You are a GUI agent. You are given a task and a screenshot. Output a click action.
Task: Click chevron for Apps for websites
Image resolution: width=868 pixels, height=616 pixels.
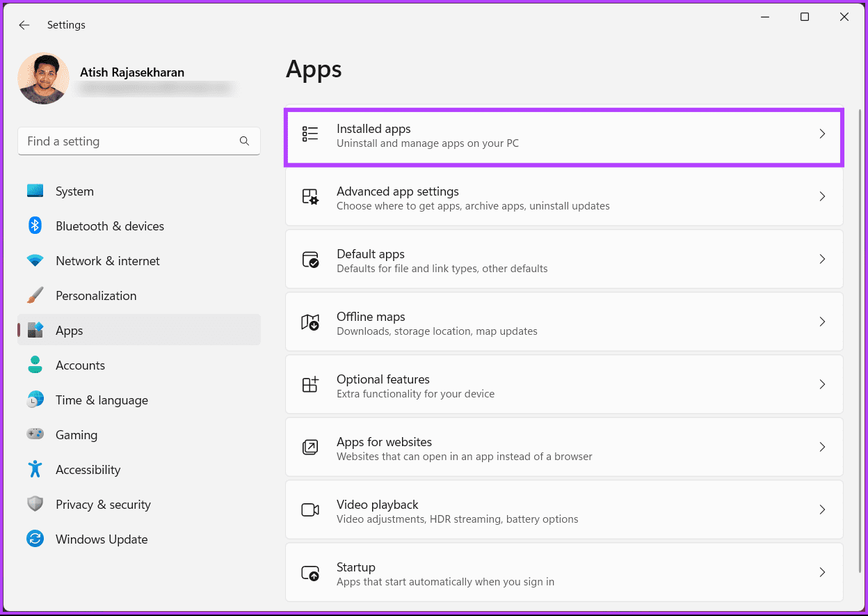point(822,447)
